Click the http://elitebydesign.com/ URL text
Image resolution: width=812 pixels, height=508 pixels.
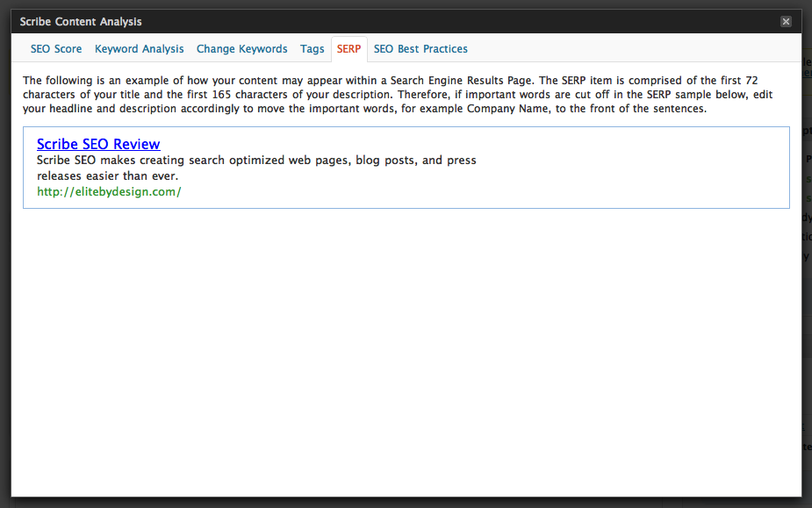pos(109,191)
